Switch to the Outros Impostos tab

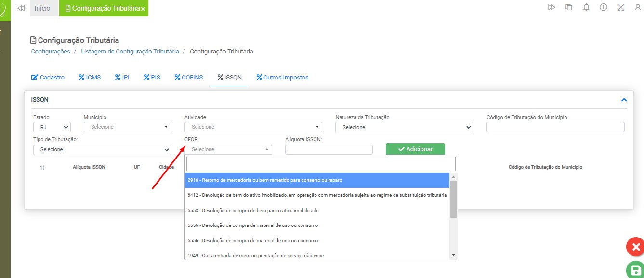click(x=282, y=77)
